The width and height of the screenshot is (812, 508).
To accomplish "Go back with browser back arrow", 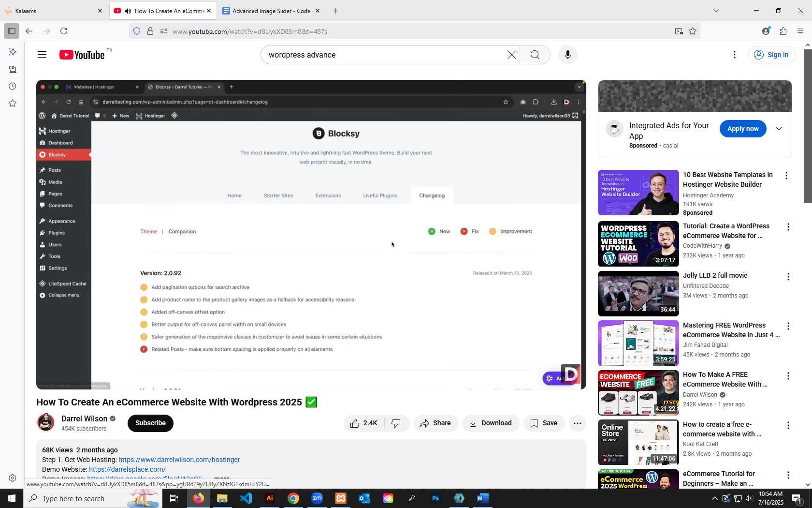I will 29,31.
